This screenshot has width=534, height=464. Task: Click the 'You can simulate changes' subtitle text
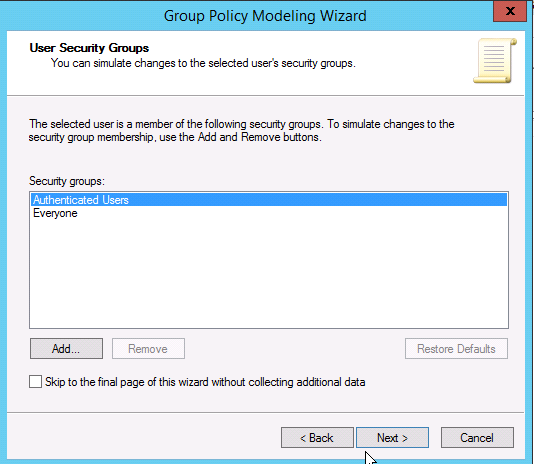point(203,63)
